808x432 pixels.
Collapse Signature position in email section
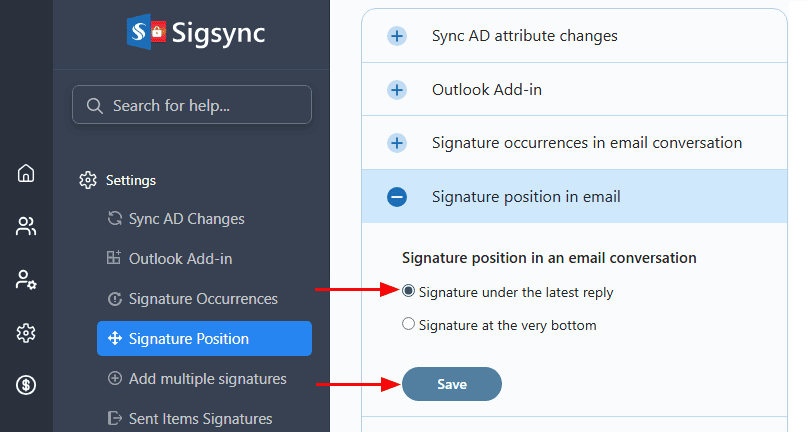pyautogui.click(x=397, y=197)
